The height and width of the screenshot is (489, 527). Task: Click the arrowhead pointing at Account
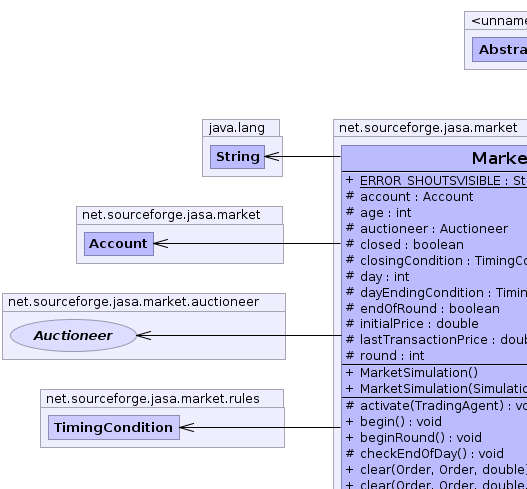(x=161, y=243)
